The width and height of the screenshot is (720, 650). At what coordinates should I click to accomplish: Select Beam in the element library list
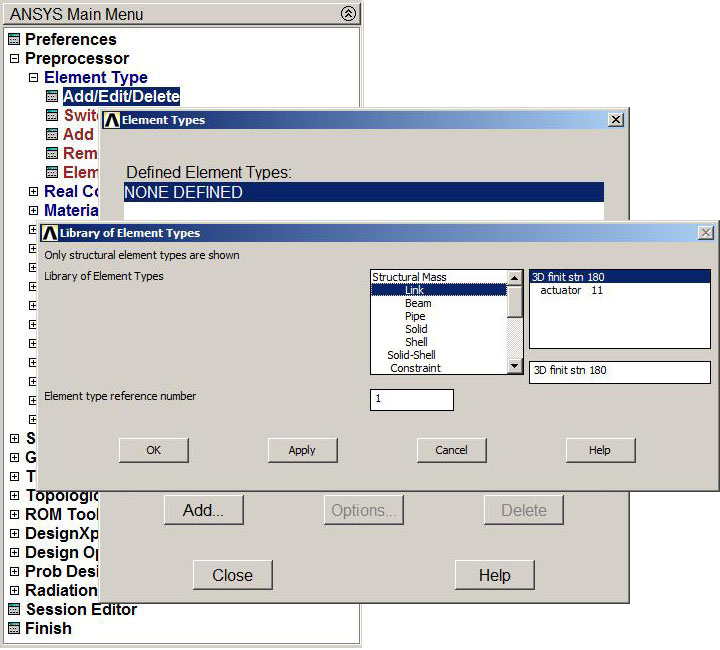point(418,303)
